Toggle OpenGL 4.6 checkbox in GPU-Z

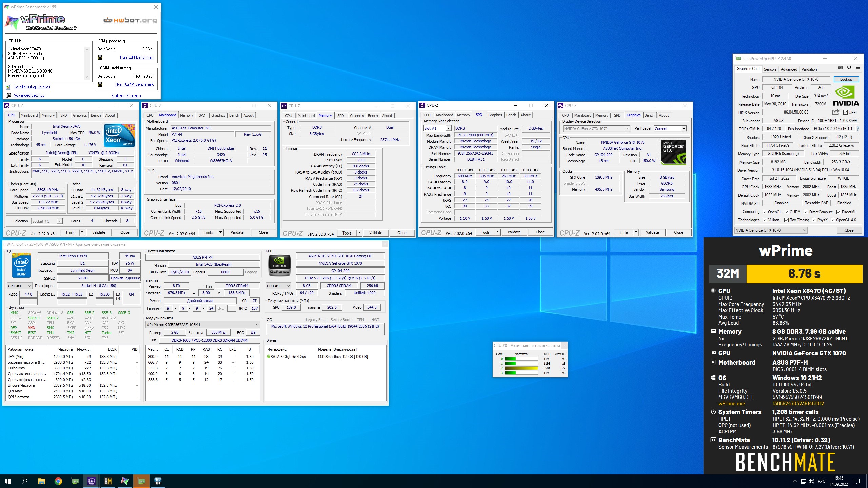click(x=833, y=220)
